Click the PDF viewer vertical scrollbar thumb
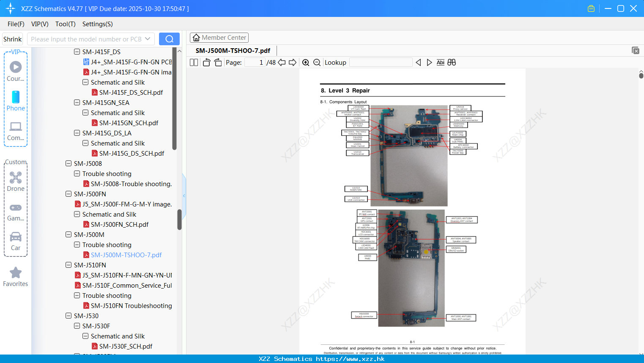This screenshot has width=644, height=363. [641, 75]
